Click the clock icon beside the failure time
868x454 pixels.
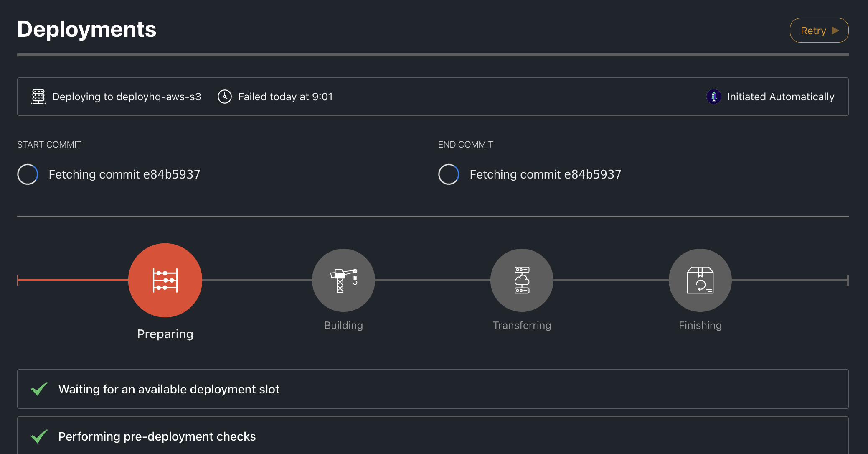[225, 97]
